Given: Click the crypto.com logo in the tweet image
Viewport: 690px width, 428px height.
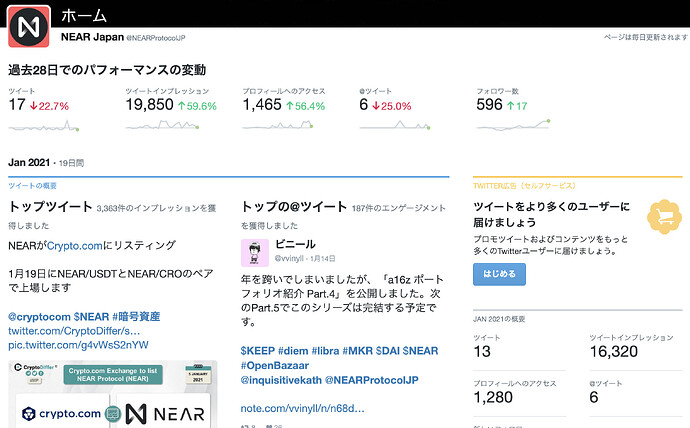Looking at the screenshot, I should pos(62,414).
